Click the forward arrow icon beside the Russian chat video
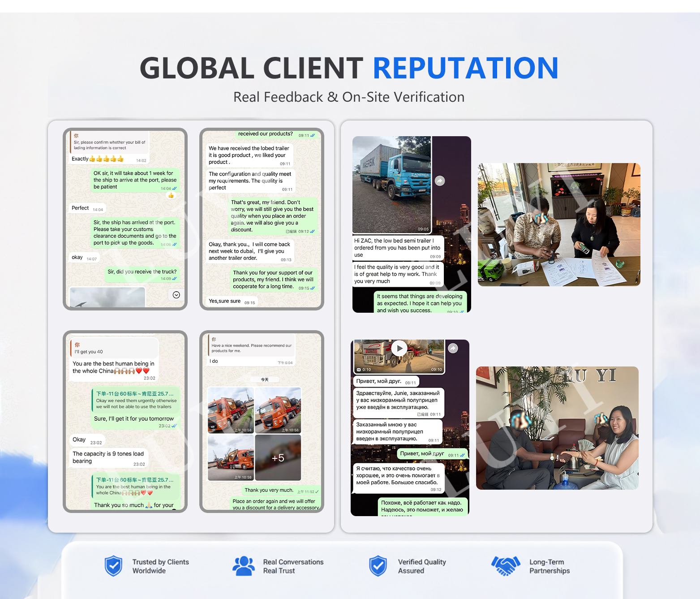This screenshot has height=599, width=700. point(453,348)
